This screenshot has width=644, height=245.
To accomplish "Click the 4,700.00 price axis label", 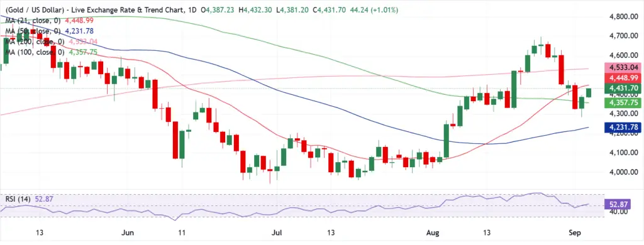I will tap(623, 36).
